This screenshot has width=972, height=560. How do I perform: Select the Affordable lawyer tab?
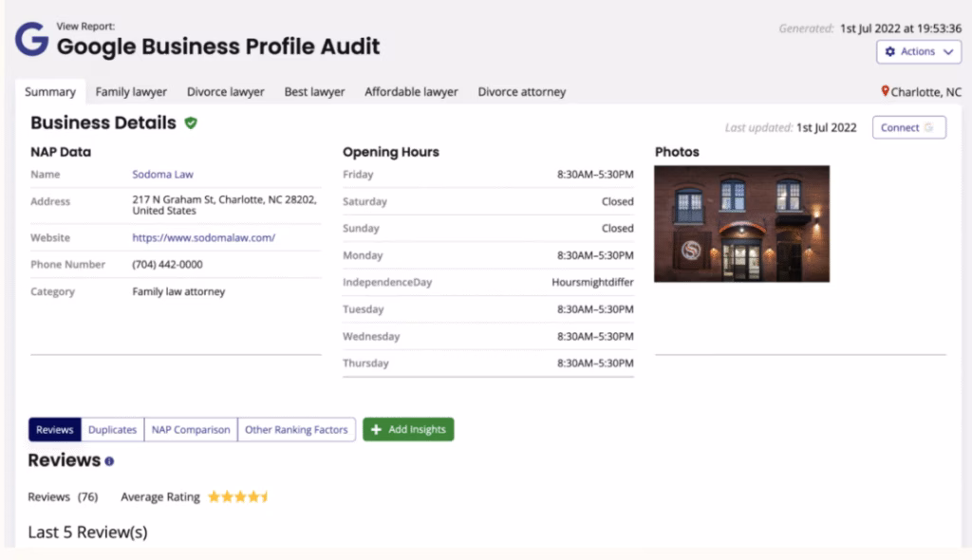click(x=411, y=91)
